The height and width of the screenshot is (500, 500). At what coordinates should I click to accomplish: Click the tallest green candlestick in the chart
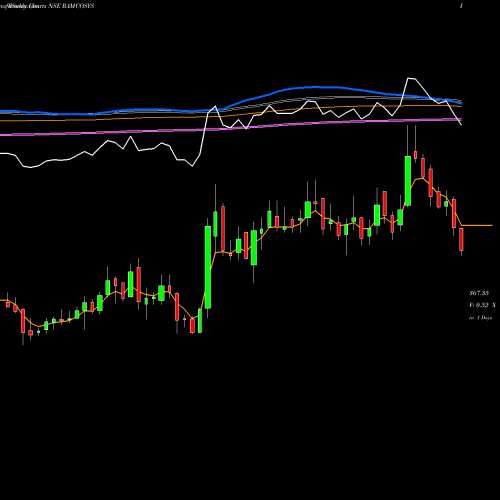click(x=208, y=267)
